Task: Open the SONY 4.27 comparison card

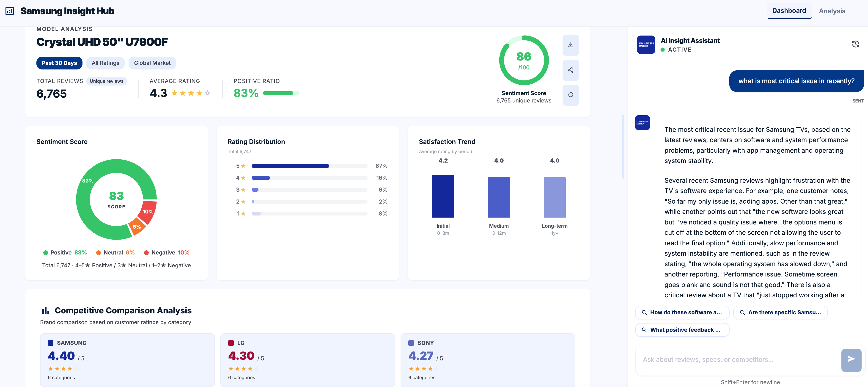Action: pyautogui.click(x=488, y=360)
